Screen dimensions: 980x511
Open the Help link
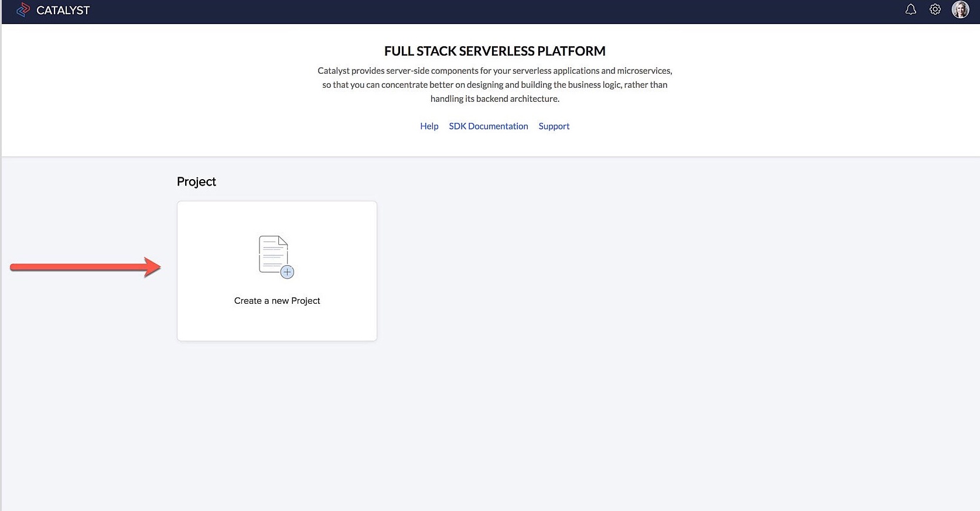tap(429, 126)
